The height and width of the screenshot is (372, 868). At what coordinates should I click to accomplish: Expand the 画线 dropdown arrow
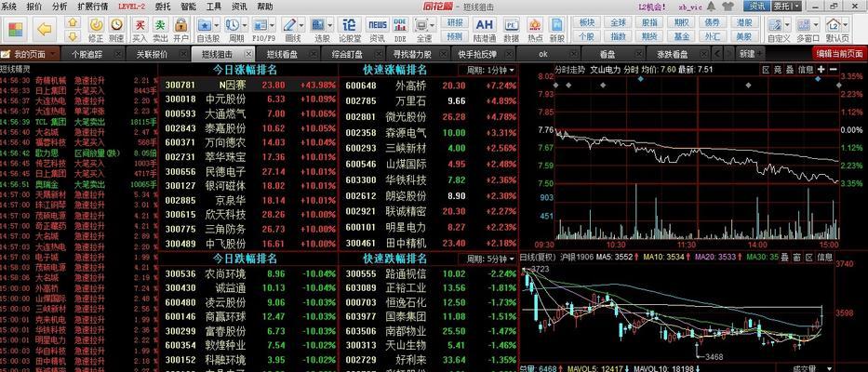click(301, 25)
